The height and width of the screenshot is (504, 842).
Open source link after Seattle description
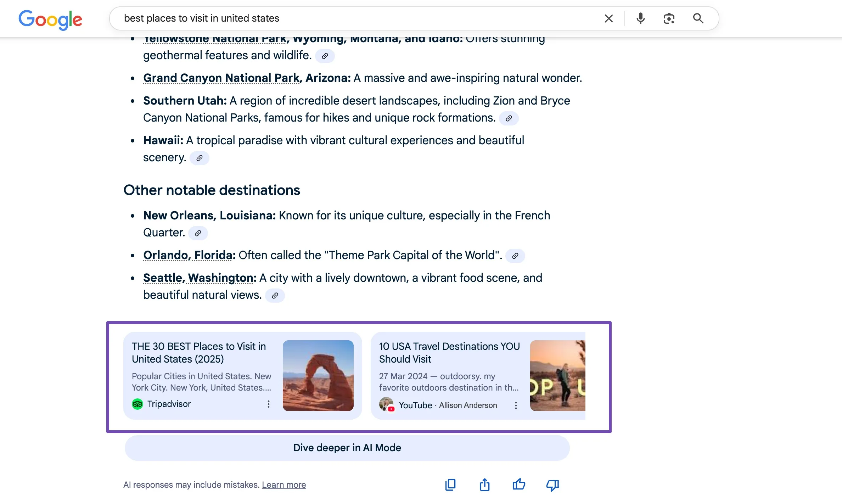point(275,296)
